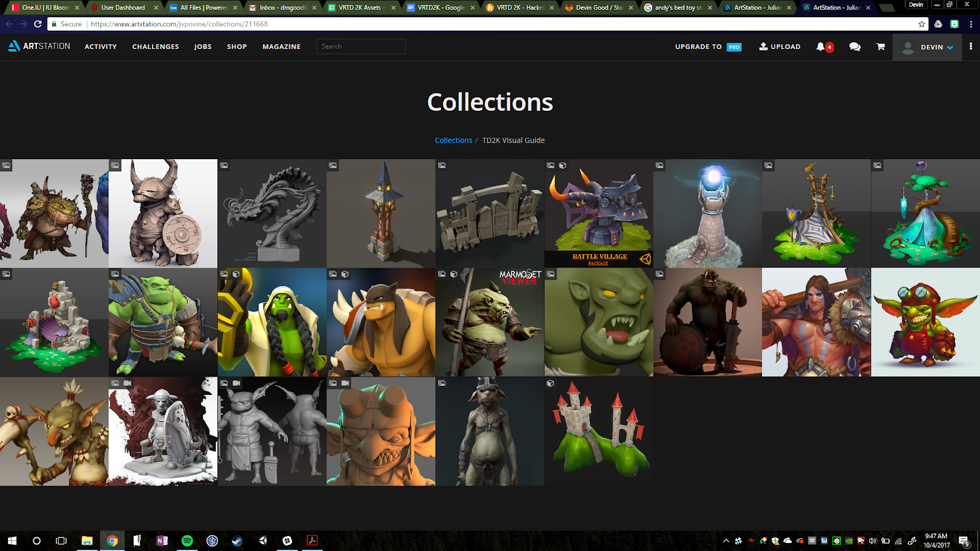The width and height of the screenshot is (980, 551).
Task: Open the gray dragon sculpture thumbnail
Action: coord(272,214)
